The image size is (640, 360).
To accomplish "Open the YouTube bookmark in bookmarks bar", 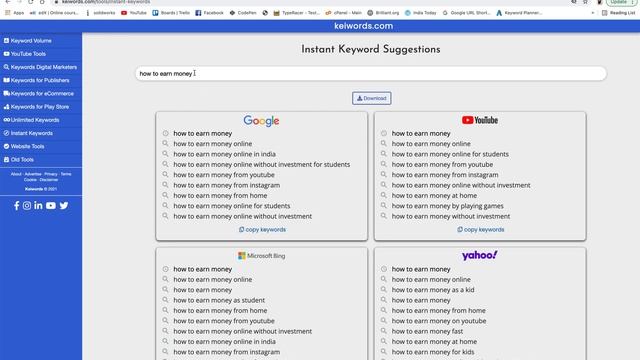I will [x=134, y=13].
